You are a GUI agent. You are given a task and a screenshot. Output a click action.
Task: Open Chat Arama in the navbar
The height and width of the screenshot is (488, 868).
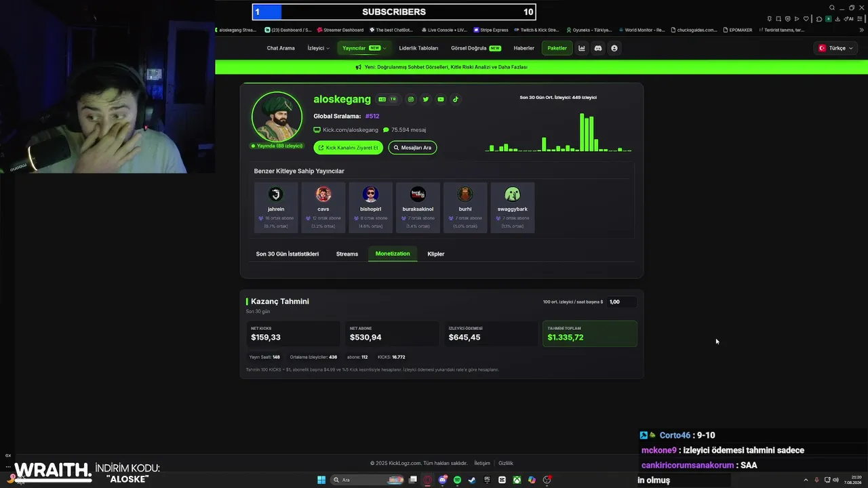(281, 48)
